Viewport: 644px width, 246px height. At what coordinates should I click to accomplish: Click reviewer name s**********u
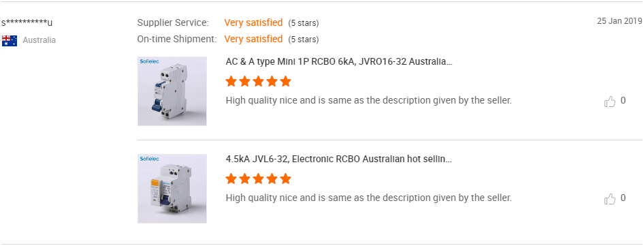click(27, 22)
